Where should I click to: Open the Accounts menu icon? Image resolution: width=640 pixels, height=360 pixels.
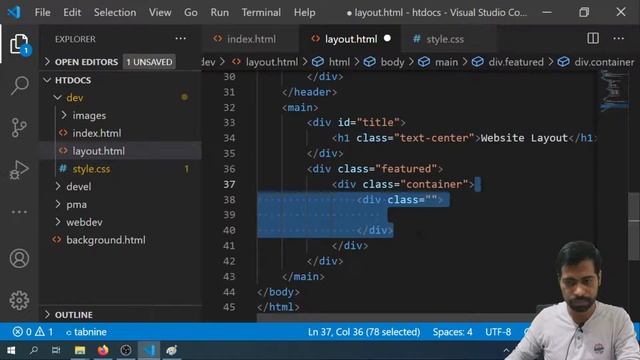coord(19,258)
